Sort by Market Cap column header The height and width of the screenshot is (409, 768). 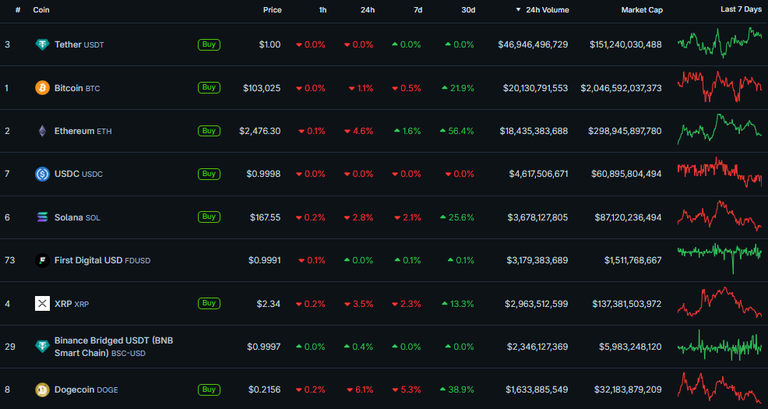(x=642, y=10)
